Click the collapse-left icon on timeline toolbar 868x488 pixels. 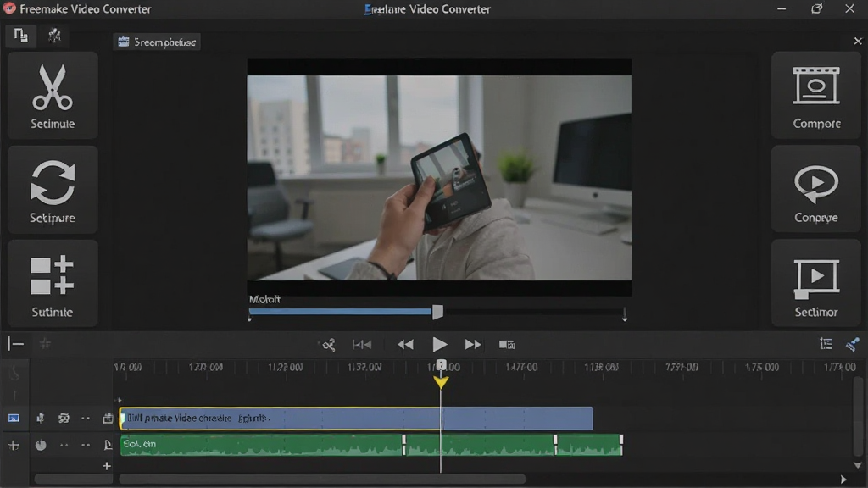click(x=15, y=344)
